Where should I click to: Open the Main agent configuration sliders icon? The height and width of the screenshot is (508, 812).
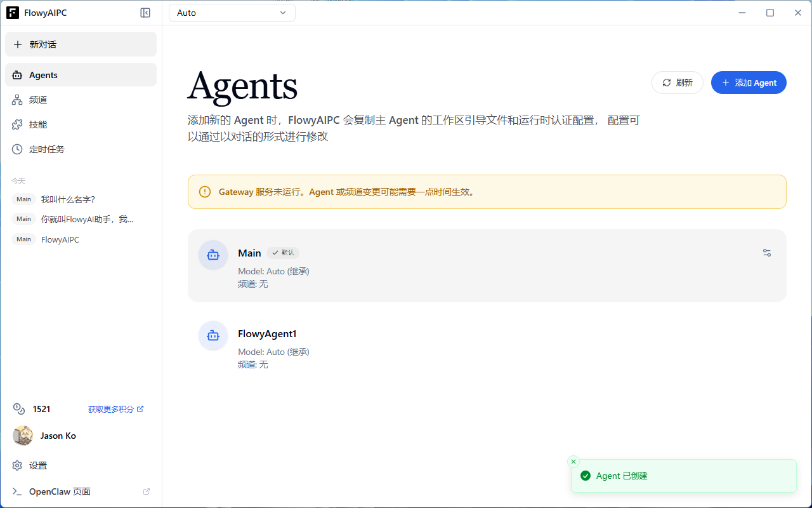(x=766, y=253)
